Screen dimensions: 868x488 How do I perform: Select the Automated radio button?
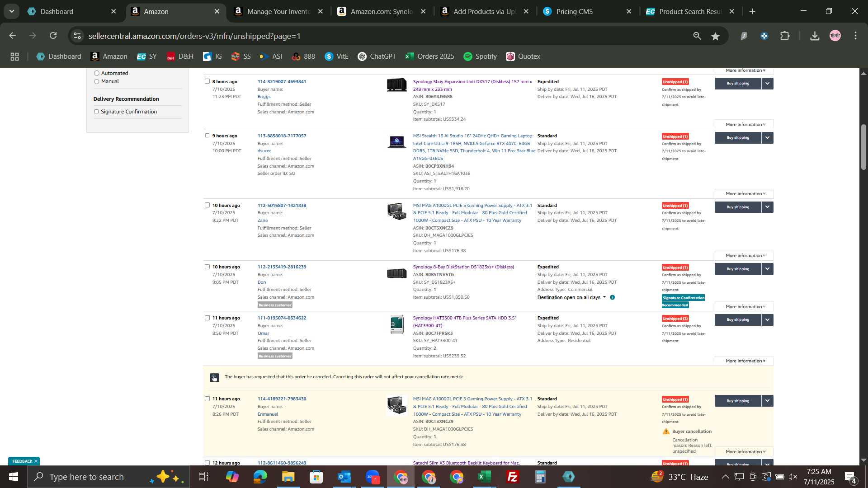(96, 73)
